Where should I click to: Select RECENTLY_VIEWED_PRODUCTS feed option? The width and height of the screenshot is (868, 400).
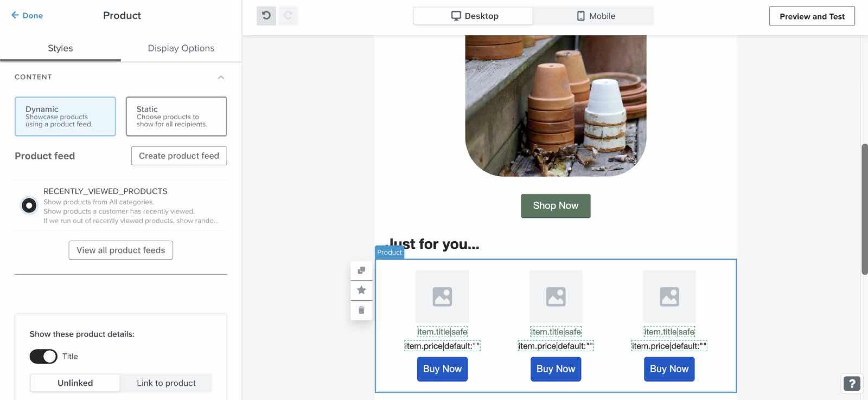(x=29, y=205)
